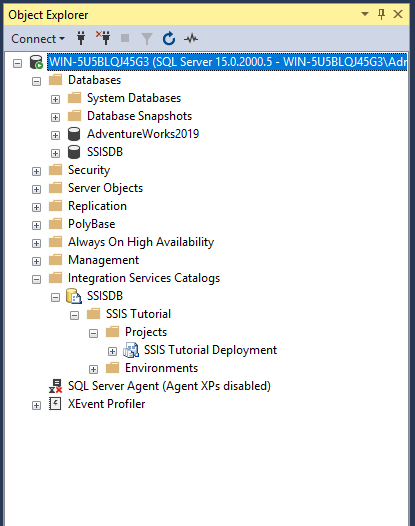The width and height of the screenshot is (415, 526).
Task: Click the Database Snapshots folder icon
Action: pyautogui.click(x=74, y=116)
